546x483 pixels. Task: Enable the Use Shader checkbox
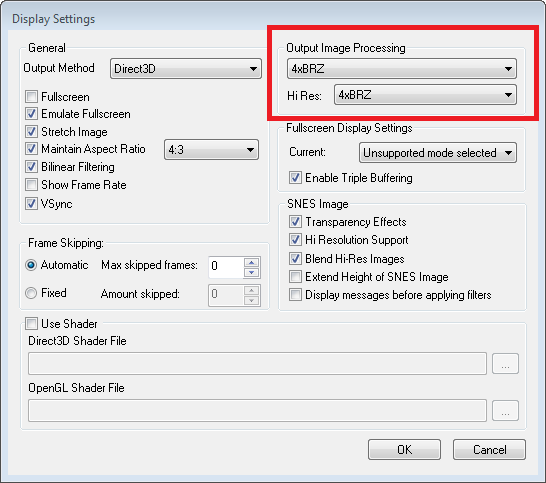click(31, 324)
